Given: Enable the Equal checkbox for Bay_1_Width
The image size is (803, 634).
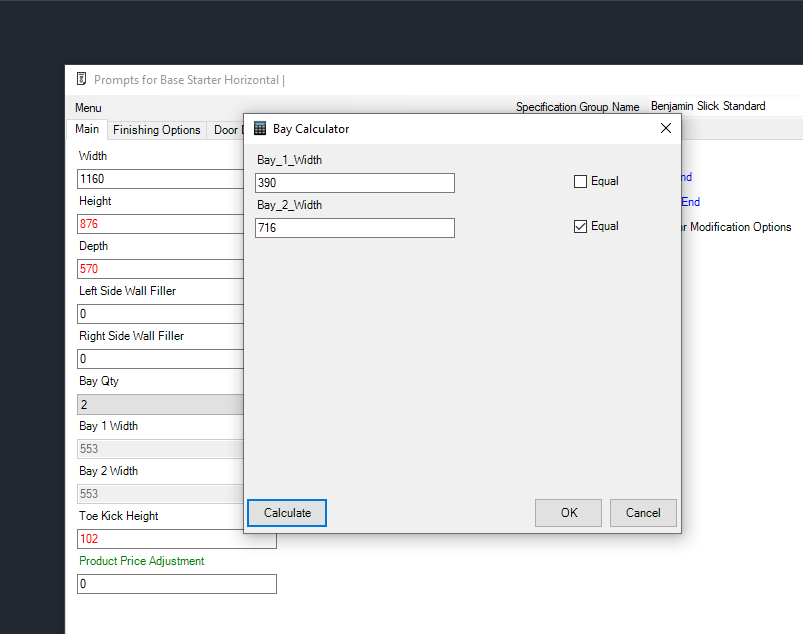Looking at the screenshot, I should [580, 181].
